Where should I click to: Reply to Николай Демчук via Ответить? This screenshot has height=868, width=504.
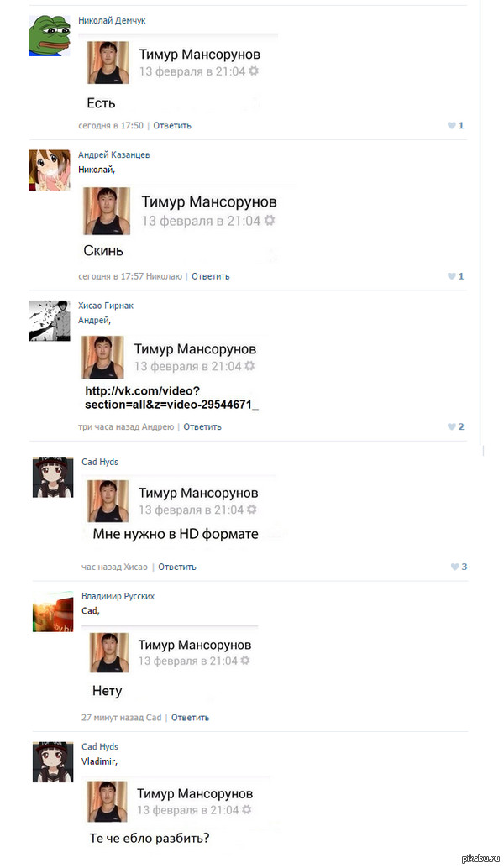[172, 126]
